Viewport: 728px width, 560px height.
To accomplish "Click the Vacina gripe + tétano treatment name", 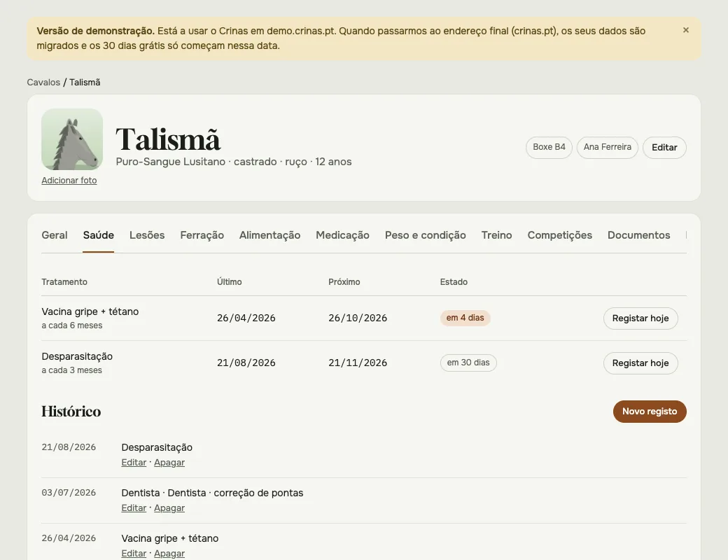I will (x=90, y=311).
